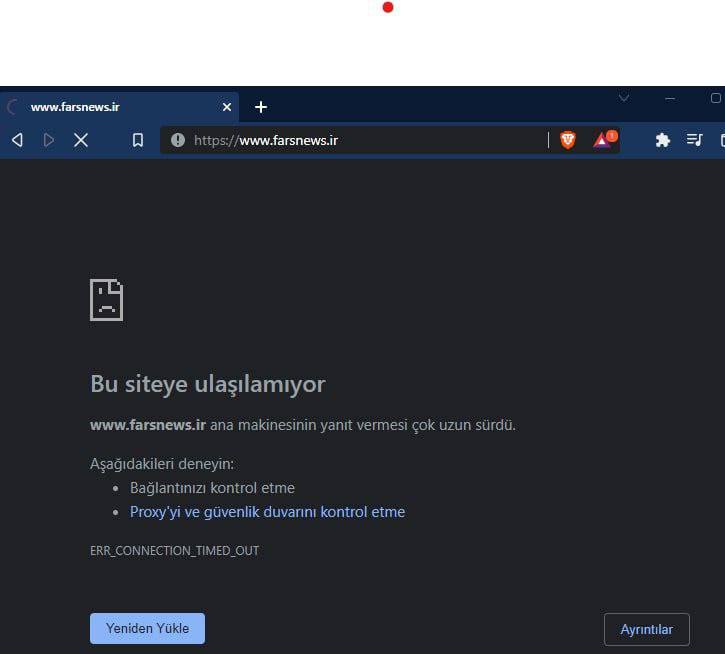Open the Ayrıntılar details button

point(646,629)
